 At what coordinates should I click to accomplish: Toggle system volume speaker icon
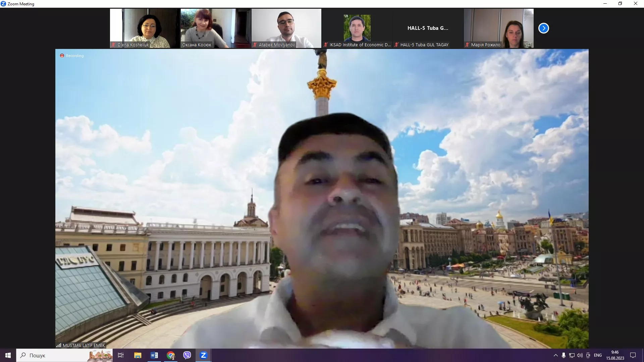pos(580,355)
